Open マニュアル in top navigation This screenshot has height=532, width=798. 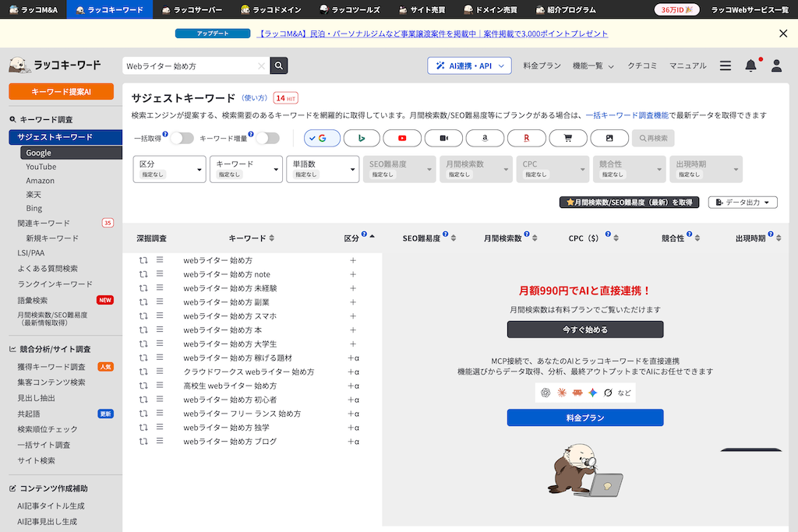tap(687, 65)
